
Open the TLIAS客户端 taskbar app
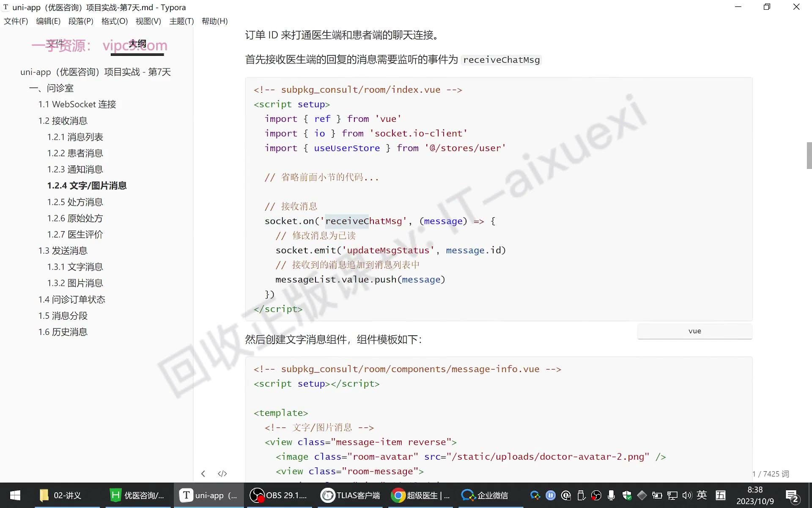(x=350, y=495)
